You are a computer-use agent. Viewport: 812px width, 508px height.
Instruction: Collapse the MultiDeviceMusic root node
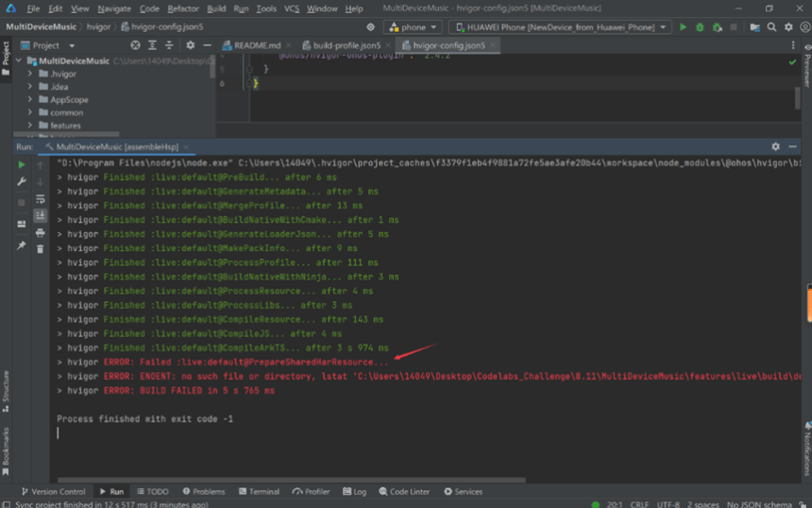coord(19,60)
